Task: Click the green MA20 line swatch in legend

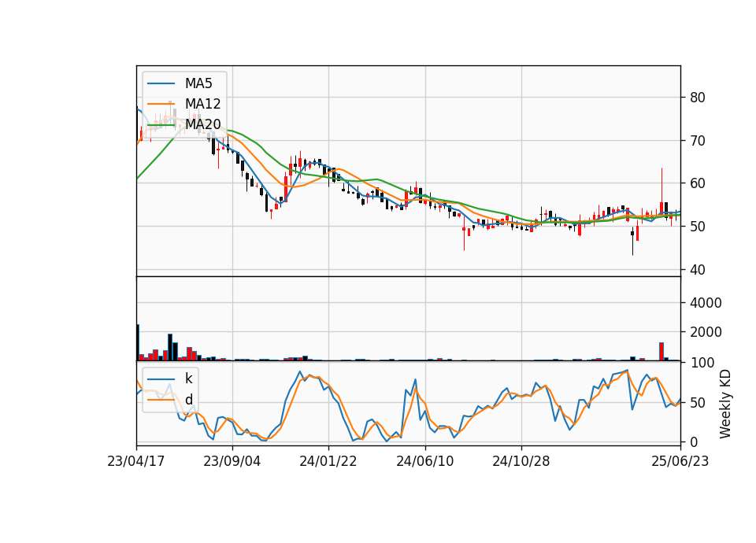Action: 161,125
